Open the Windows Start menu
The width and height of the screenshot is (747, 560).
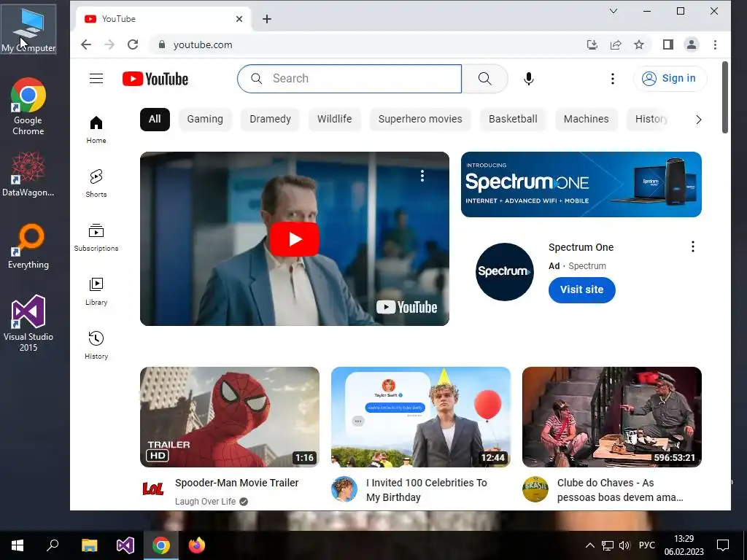18,545
